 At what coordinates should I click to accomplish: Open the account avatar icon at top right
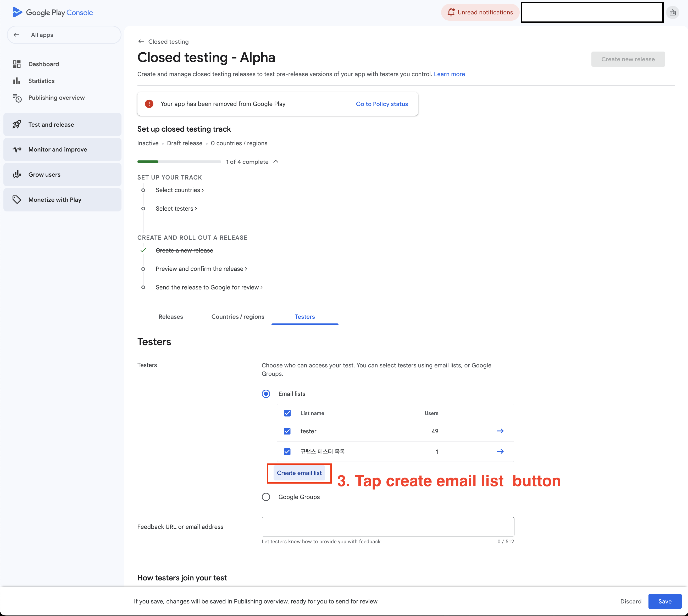673,13
